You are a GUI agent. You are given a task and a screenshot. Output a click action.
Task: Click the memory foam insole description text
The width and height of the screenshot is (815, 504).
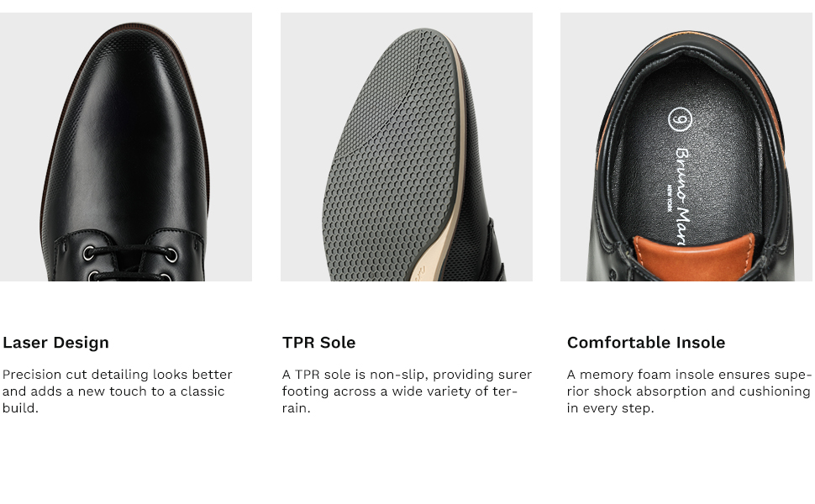(x=688, y=391)
